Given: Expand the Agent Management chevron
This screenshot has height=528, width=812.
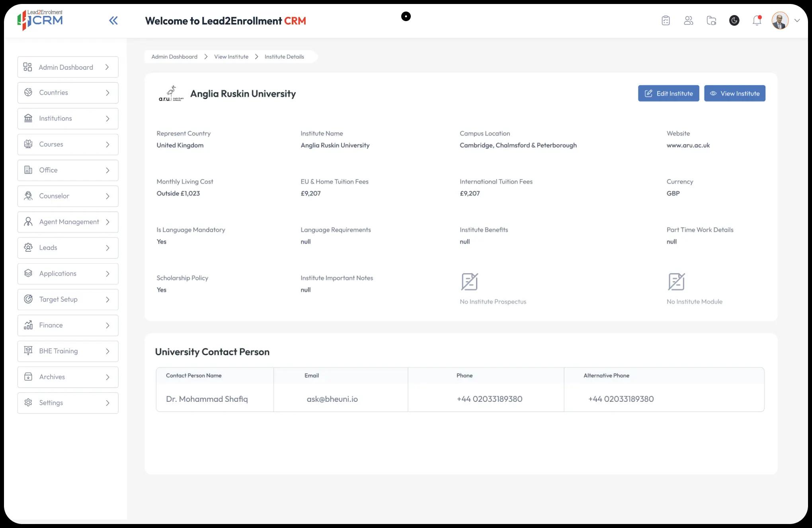Looking at the screenshot, I should (x=107, y=222).
